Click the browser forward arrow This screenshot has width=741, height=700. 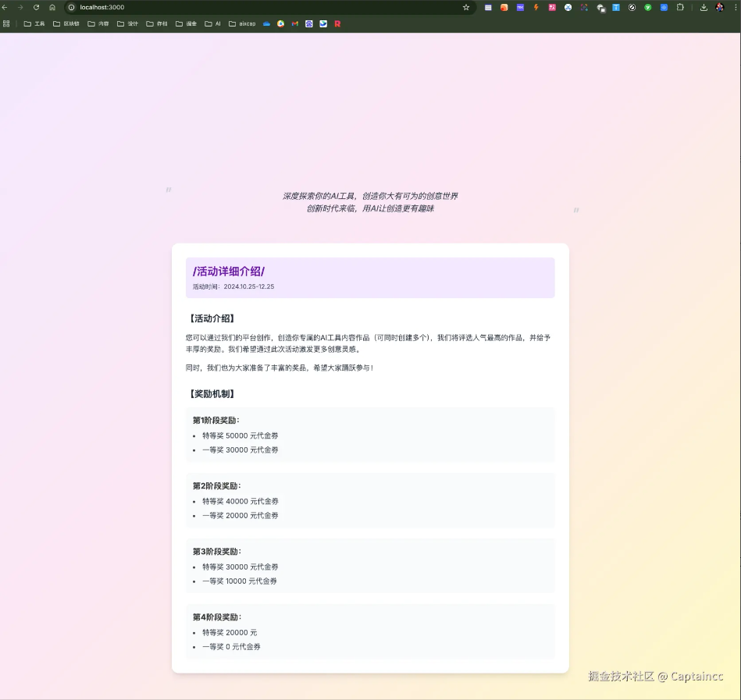(x=20, y=8)
